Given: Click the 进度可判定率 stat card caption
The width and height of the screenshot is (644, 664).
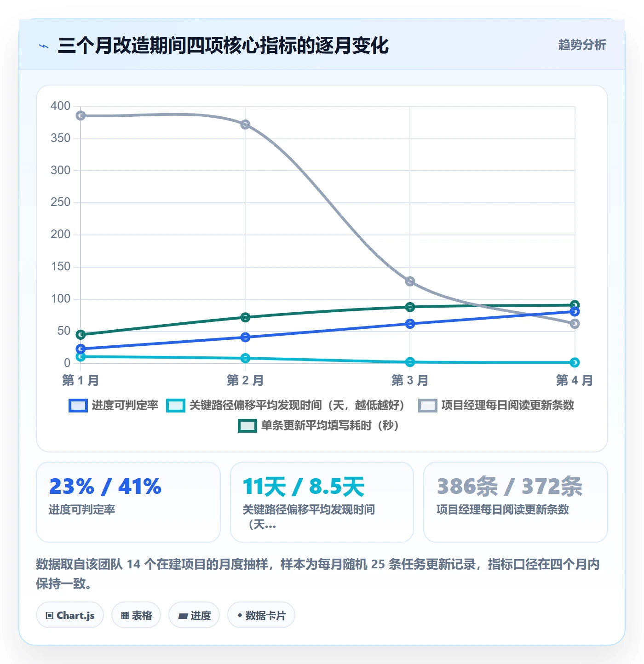Looking at the screenshot, I should click(x=82, y=509).
